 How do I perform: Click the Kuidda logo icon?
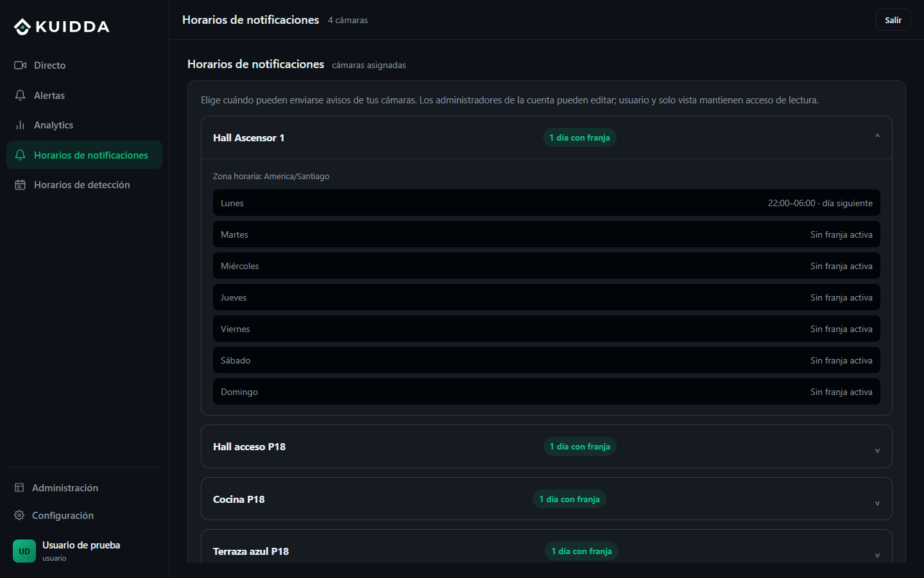[22, 26]
